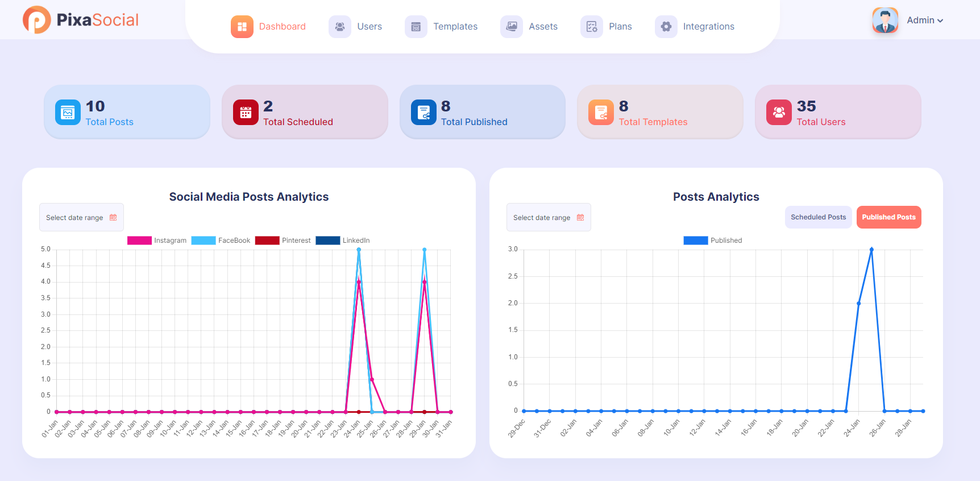Go to the Dashboard tab
Image resolution: width=980 pixels, height=481 pixels.
(x=268, y=27)
